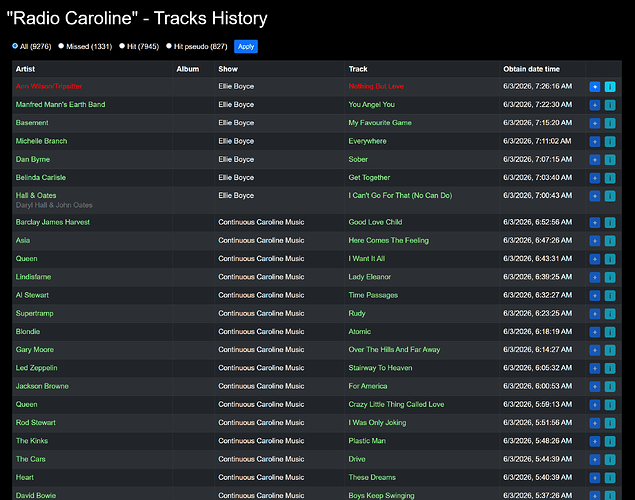Open info icon for Good Love Child
Screen dimensions: 635x500
pyautogui.click(x=610, y=222)
